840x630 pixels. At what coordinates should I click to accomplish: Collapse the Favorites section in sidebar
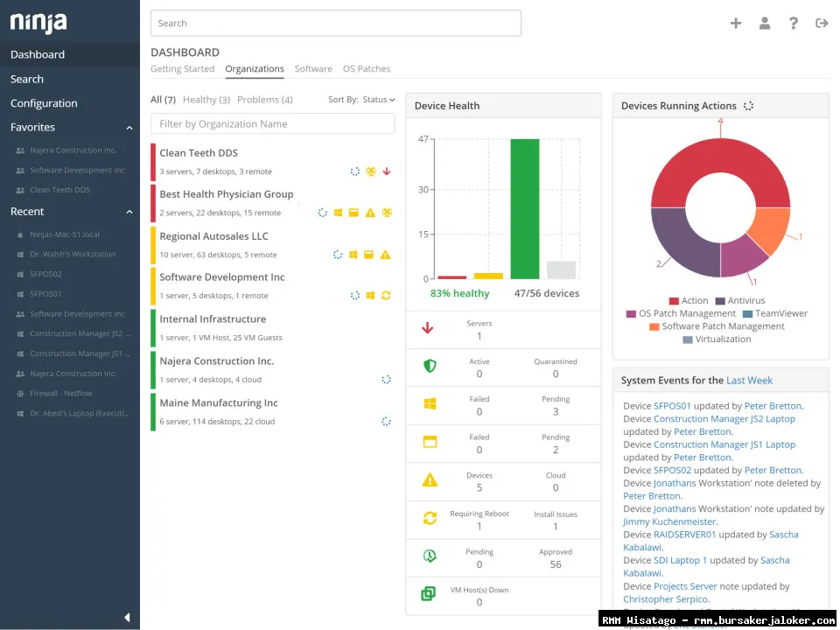129,128
